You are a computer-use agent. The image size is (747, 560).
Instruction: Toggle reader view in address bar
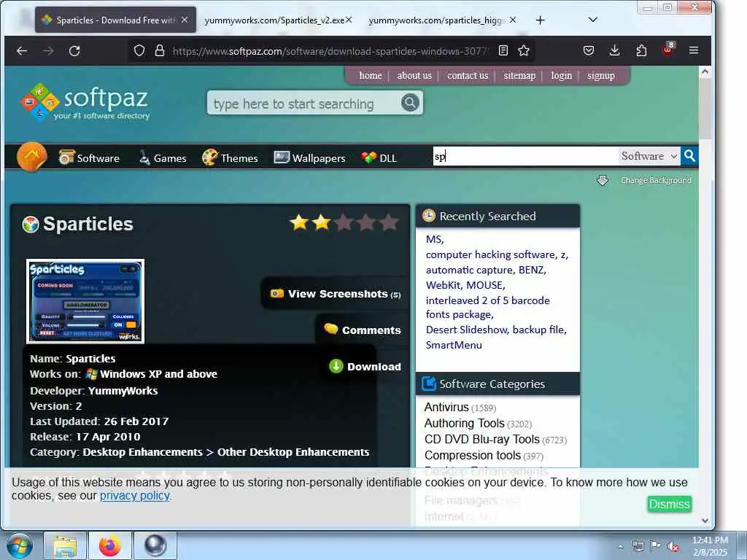[503, 50]
